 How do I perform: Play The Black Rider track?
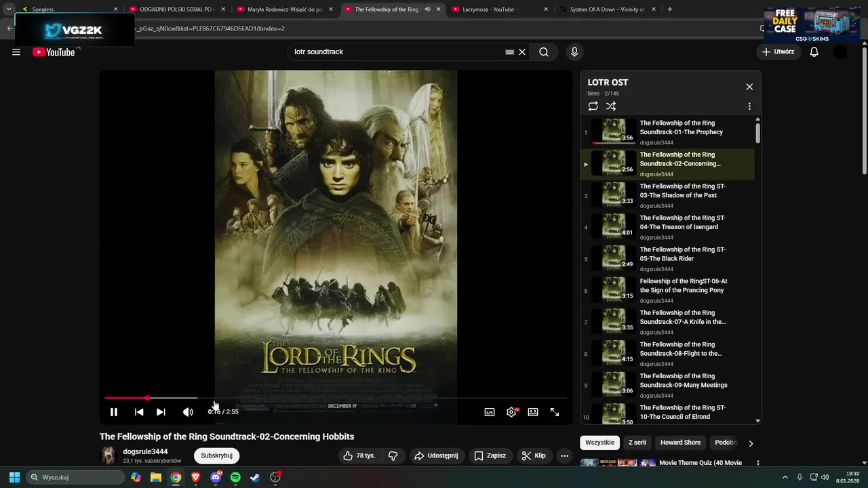668,258
